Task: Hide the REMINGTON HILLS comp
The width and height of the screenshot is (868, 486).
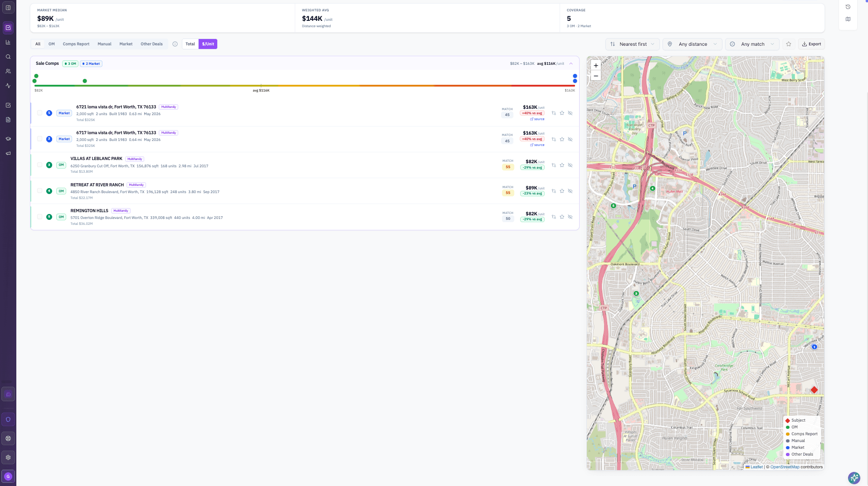Action: coord(571,217)
